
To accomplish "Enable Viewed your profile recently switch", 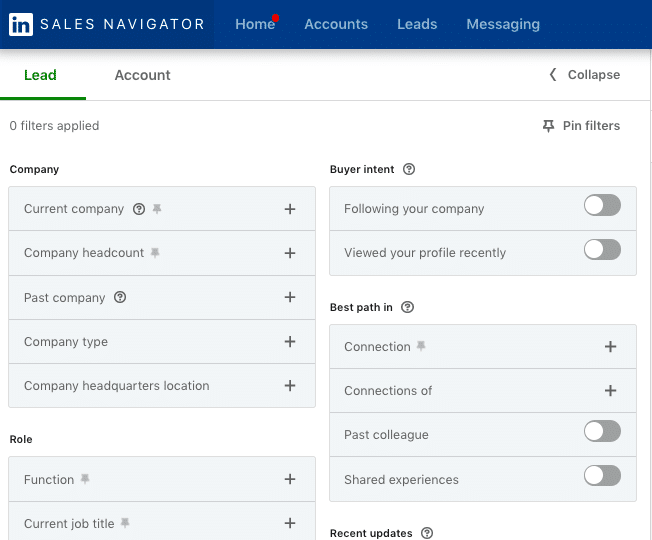I will tap(602, 249).
